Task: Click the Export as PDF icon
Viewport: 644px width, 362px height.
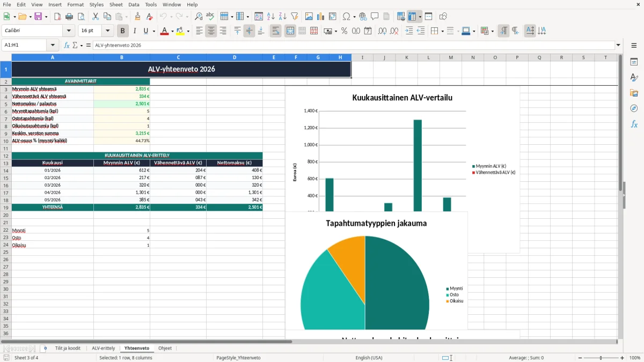Action: [x=57, y=17]
